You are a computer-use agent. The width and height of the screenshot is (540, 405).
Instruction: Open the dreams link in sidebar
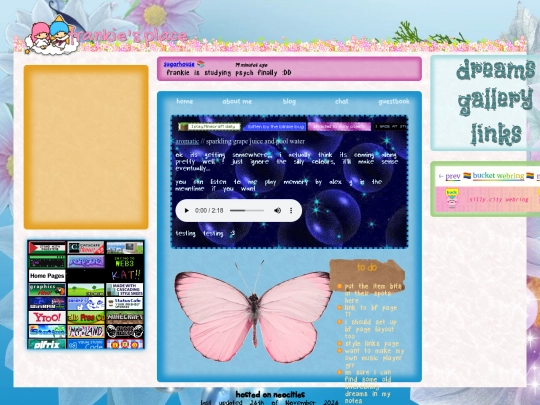(x=495, y=70)
